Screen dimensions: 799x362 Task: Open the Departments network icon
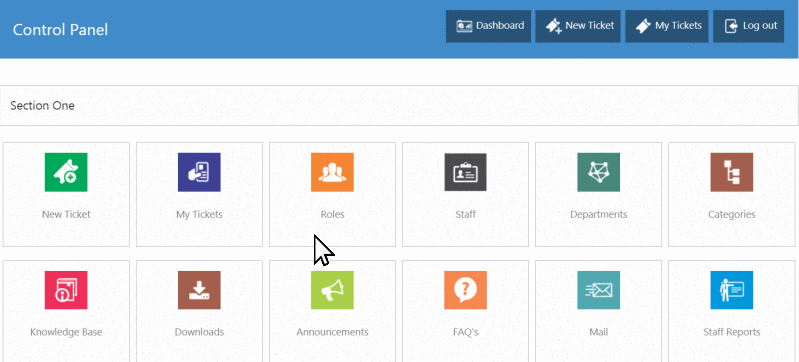(x=598, y=172)
